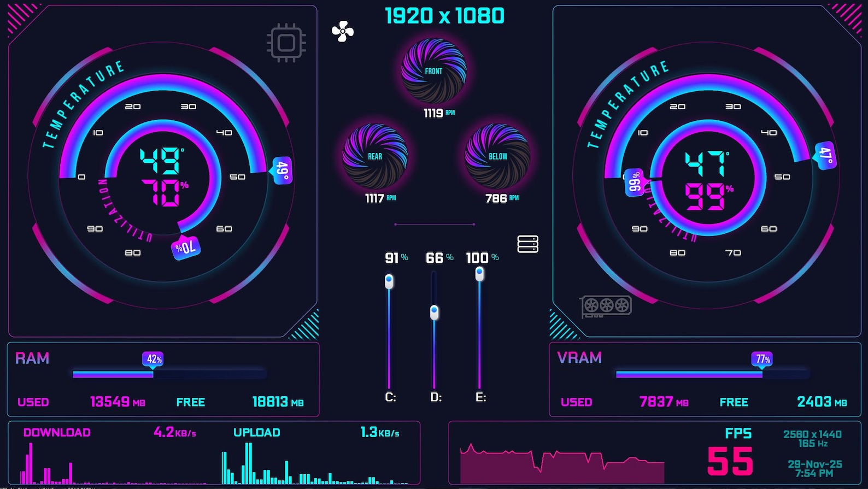Click the graphics card icon

(x=606, y=306)
